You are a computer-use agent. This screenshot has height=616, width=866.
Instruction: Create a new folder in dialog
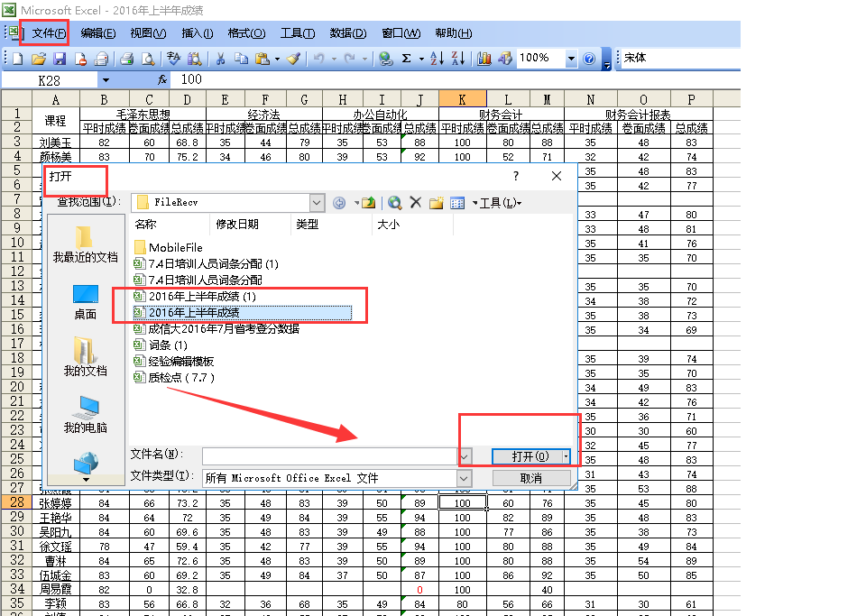(437, 203)
